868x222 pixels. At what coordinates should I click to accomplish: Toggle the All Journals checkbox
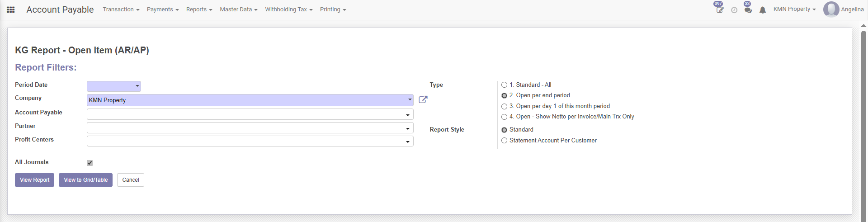(90, 163)
